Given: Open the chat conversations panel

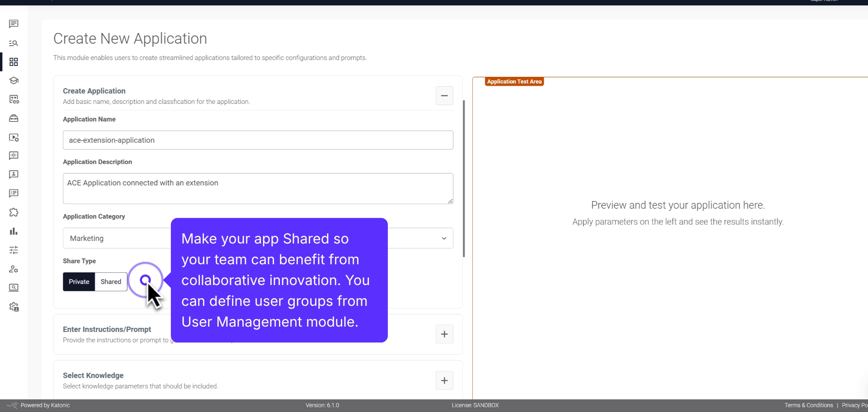Looking at the screenshot, I should (14, 24).
